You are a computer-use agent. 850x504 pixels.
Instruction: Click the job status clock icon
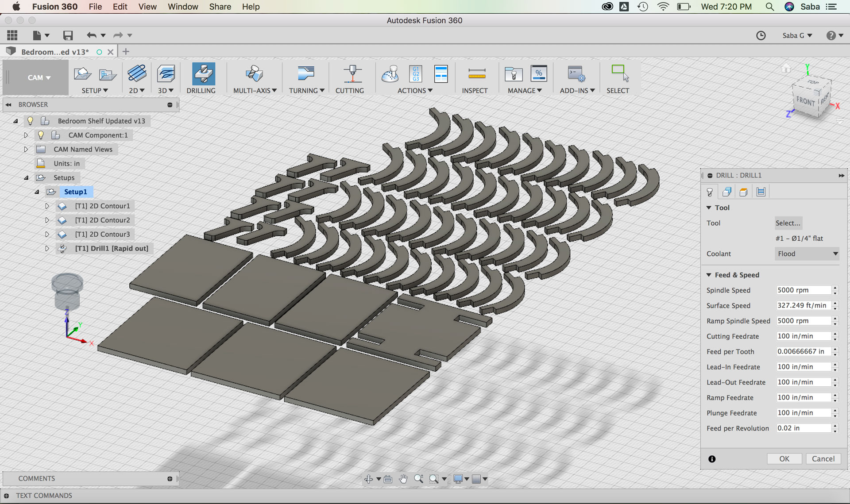point(761,35)
